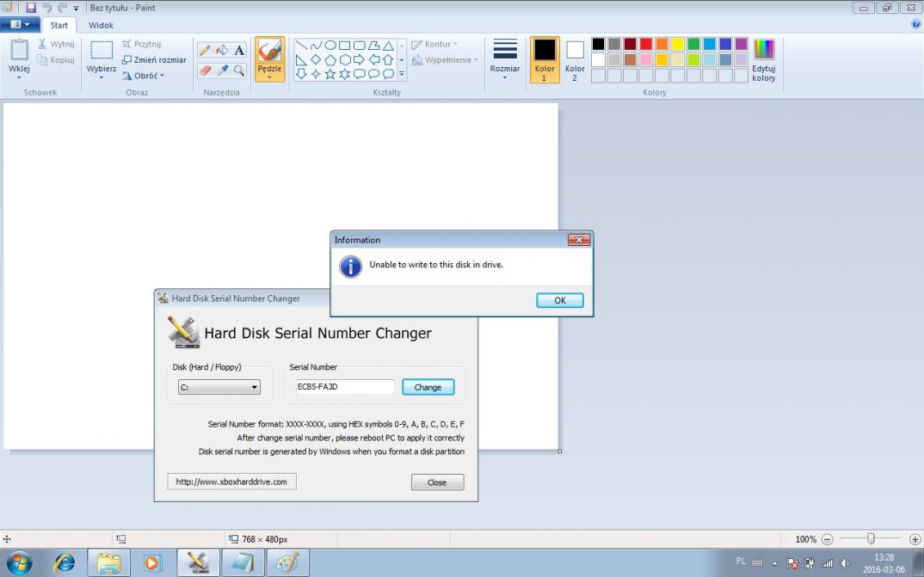Click zoom out minus button
The width and height of the screenshot is (924, 577).
[x=828, y=539]
